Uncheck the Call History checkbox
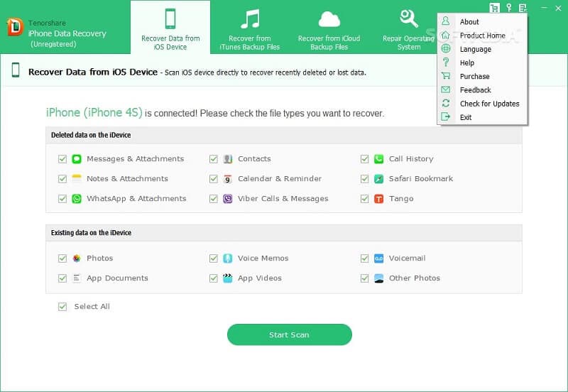This screenshot has width=568, height=392. (x=365, y=159)
